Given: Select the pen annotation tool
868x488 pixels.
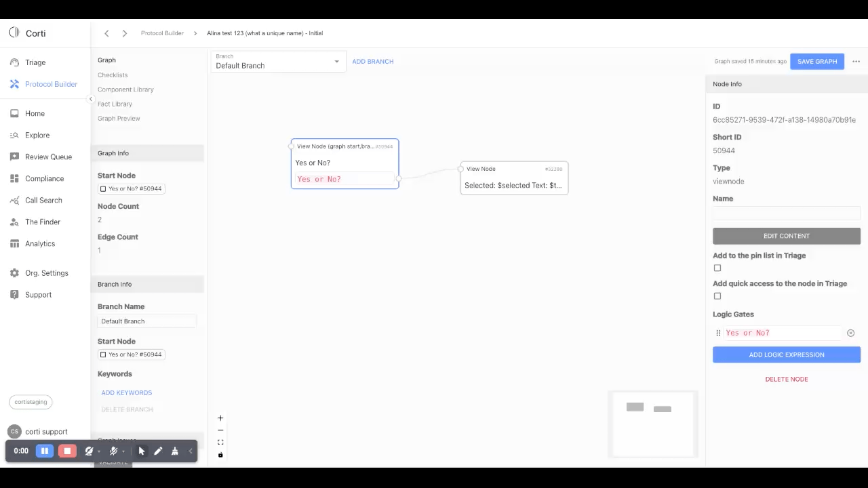Looking at the screenshot, I should [x=158, y=451].
